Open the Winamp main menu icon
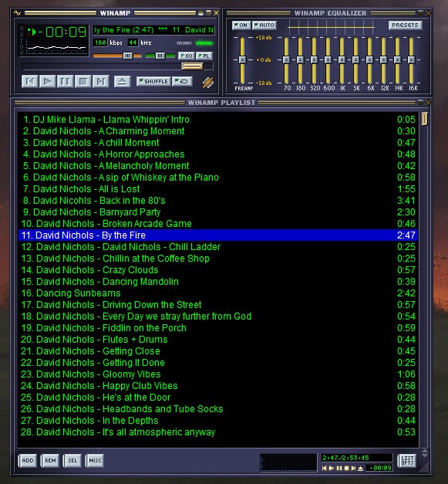448x484 pixels. tap(17, 13)
